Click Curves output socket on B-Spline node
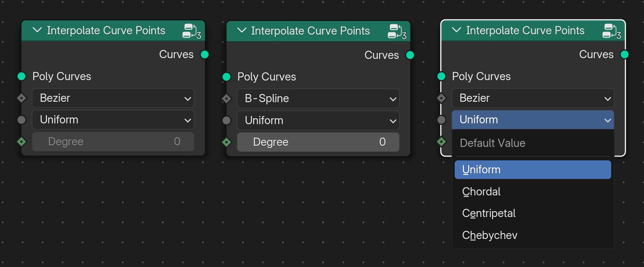644x267 pixels. tap(410, 55)
